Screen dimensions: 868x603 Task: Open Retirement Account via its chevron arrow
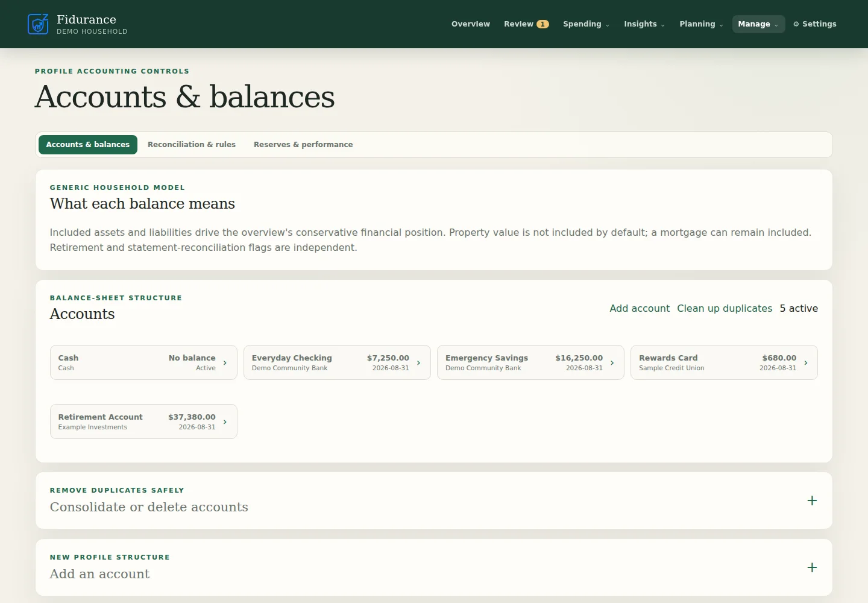225,421
